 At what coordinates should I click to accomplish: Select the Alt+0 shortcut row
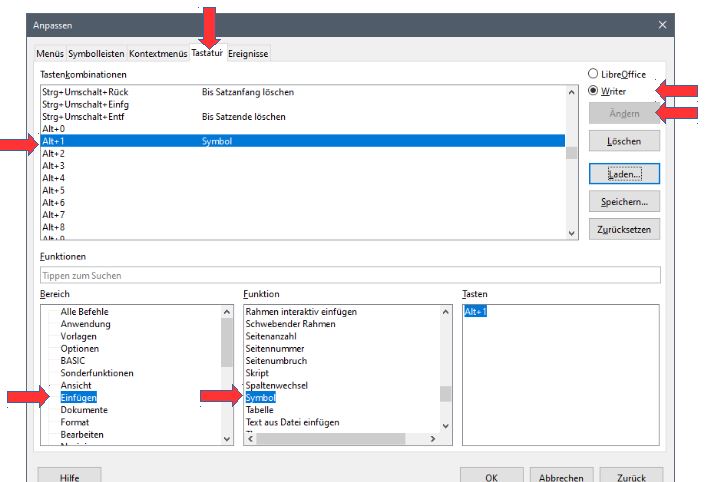point(303,129)
